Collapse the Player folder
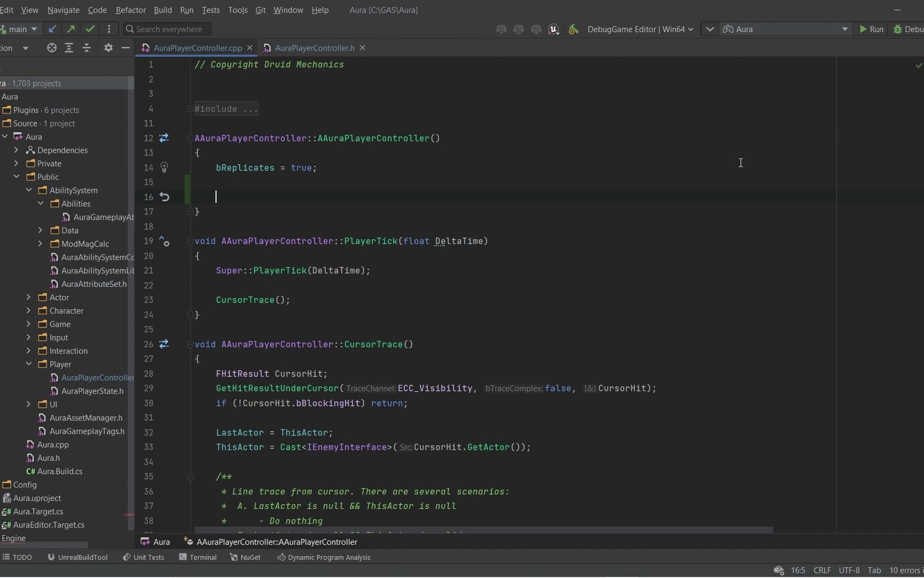This screenshot has height=578, width=924. (29, 364)
